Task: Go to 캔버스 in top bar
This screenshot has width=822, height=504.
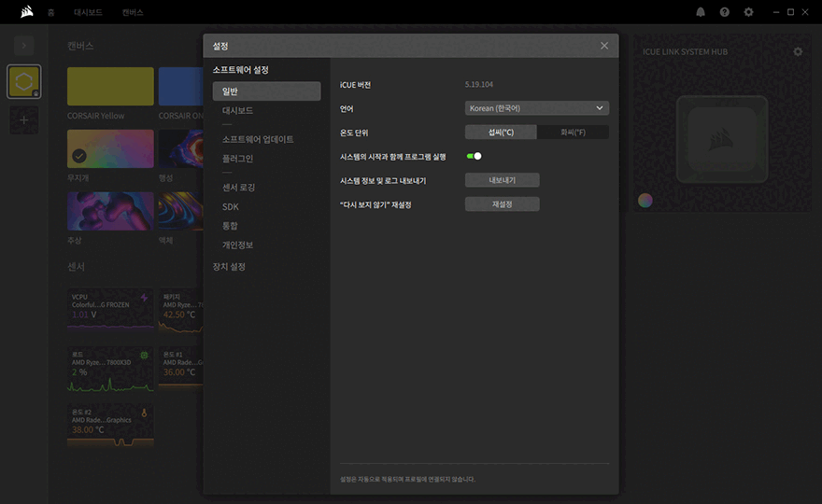Action: (133, 12)
